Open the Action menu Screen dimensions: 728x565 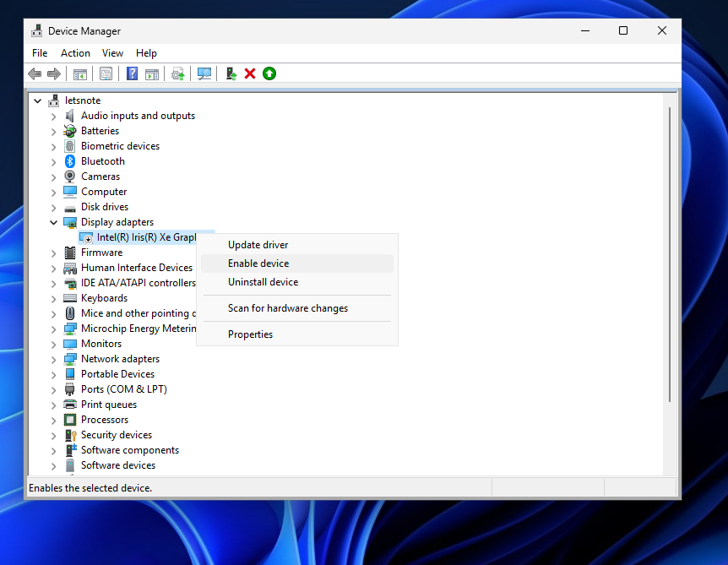point(75,53)
